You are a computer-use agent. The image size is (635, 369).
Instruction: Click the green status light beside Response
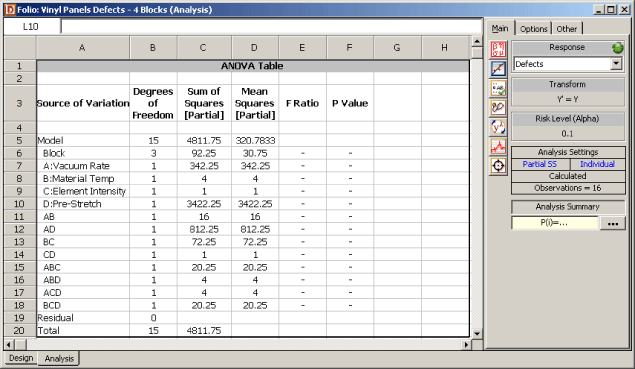point(618,48)
